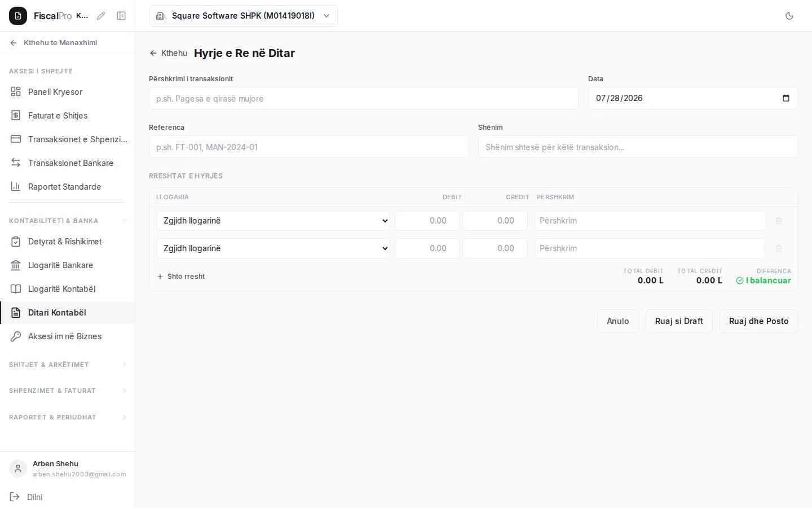Add a line with Shto rresht
The image size is (812, 508).
[181, 277]
